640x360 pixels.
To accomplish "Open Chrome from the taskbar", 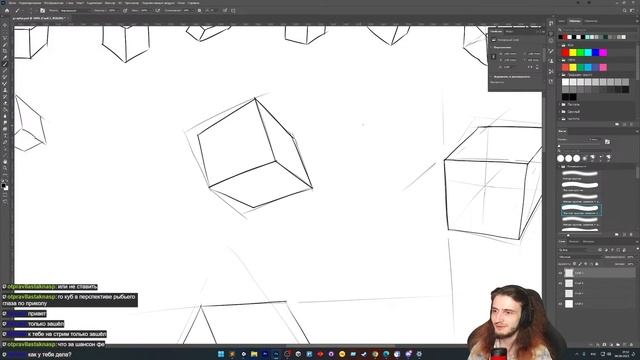I will [x=375, y=354].
